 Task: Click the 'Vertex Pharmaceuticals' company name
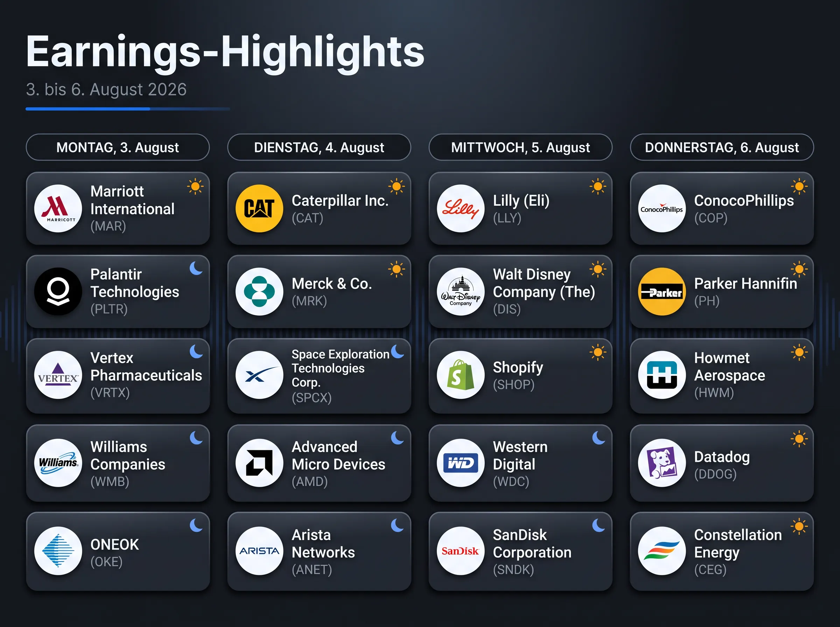pyautogui.click(x=146, y=367)
